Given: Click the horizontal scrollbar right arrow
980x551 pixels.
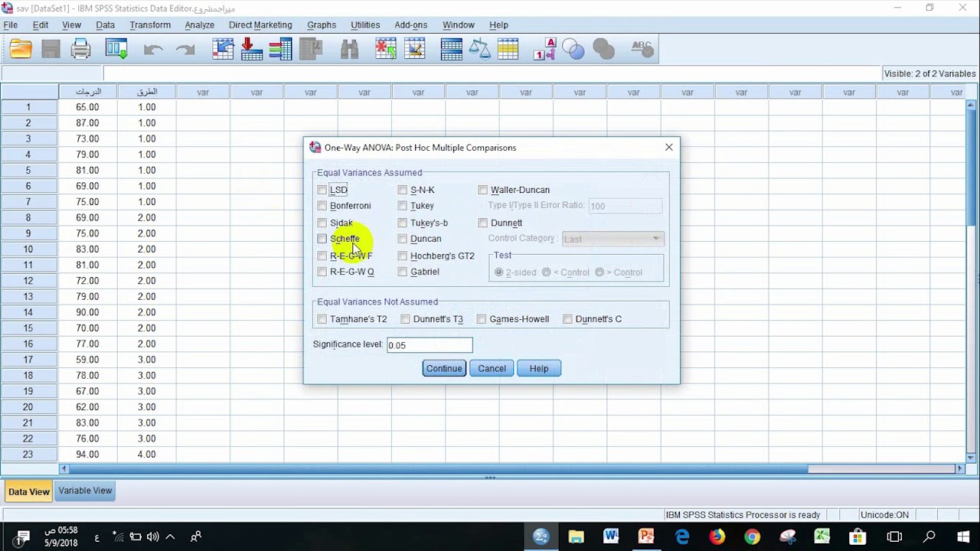Looking at the screenshot, I should [960, 468].
